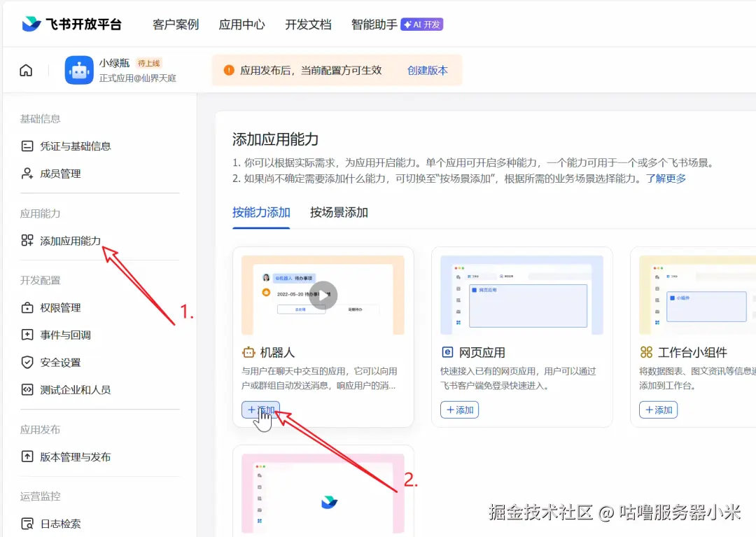This screenshot has width=756, height=537.
Task: Click the 成员管理 person icon
Action: [27, 174]
